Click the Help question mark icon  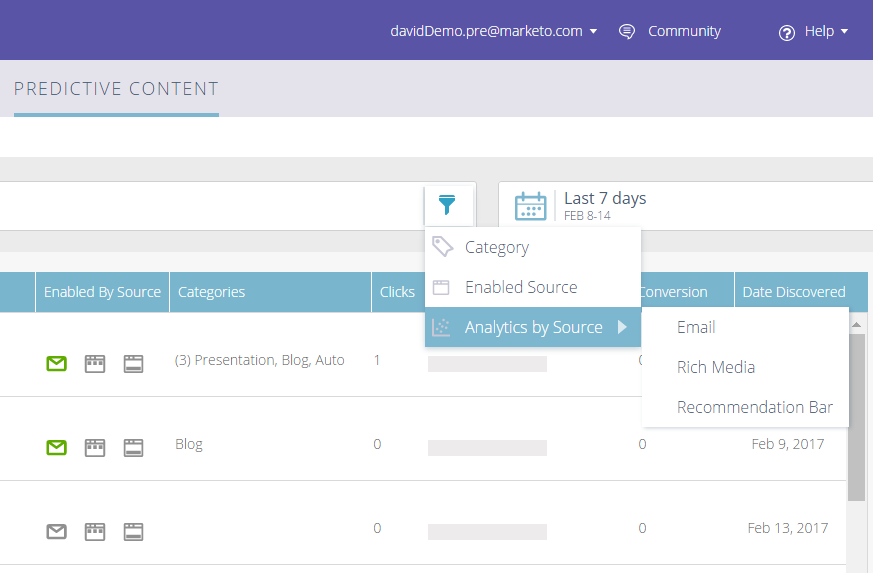787,32
